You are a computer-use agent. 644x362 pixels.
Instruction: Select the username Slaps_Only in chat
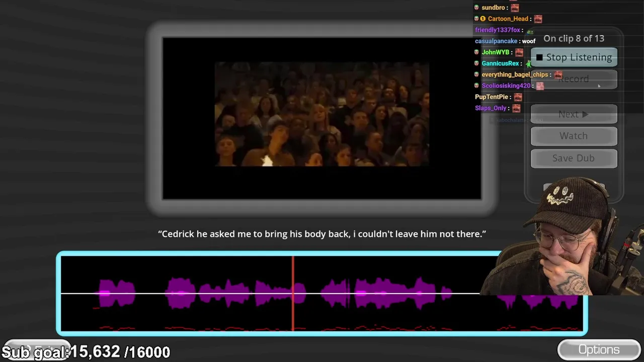click(491, 108)
